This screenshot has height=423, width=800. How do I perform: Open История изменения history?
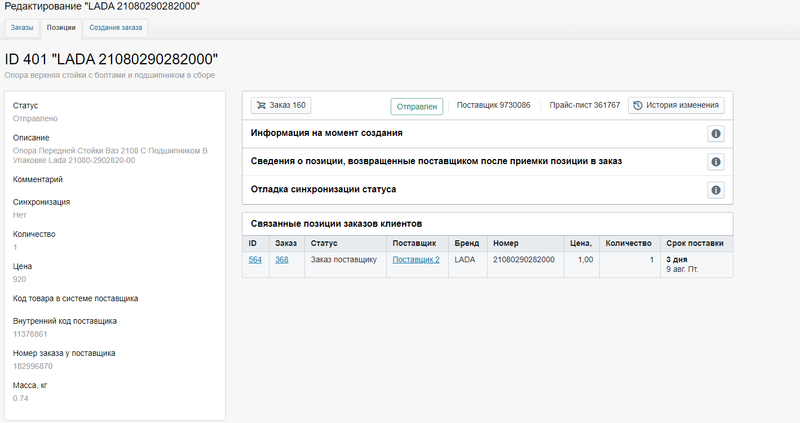point(676,105)
